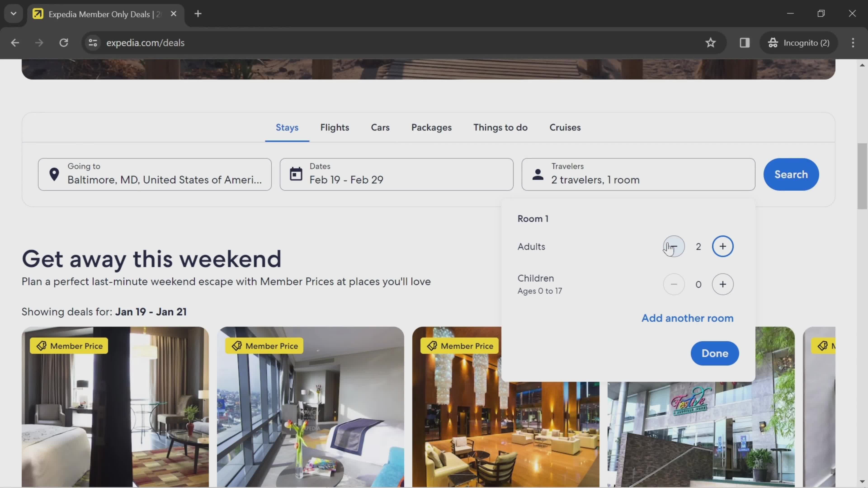Open the second hotel window-view thumbnail

(x=310, y=407)
